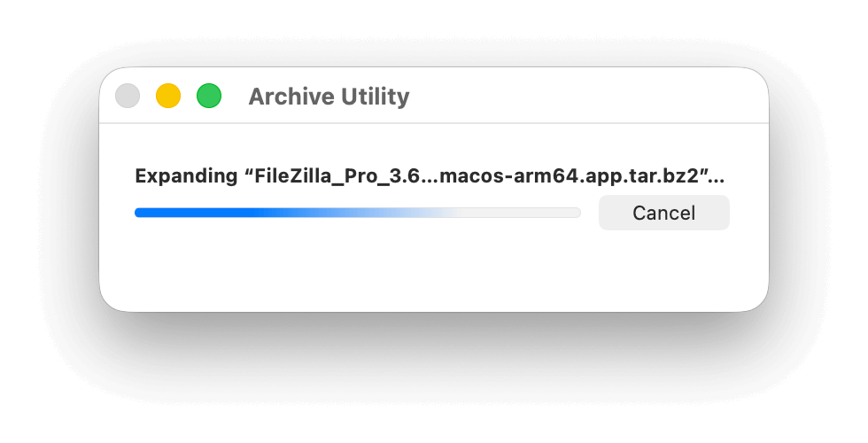Click the gray inactive close button
This screenshot has width=868, height=443.
click(x=128, y=96)
